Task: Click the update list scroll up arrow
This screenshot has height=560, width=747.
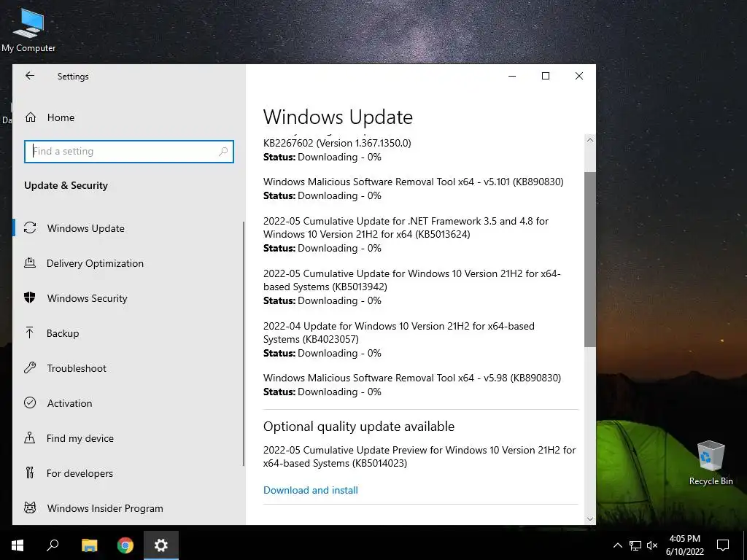Action: tap(590, 140)
